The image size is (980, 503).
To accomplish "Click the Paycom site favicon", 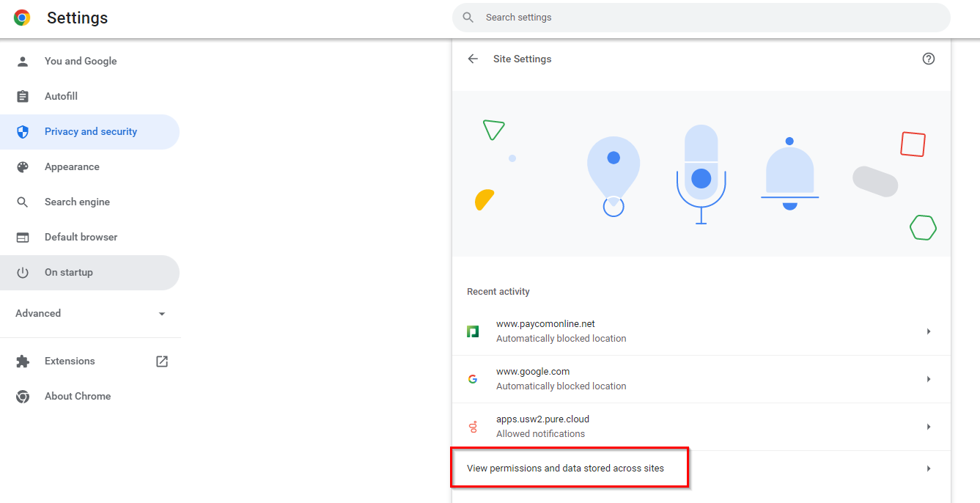I will (x=473, y=331).
